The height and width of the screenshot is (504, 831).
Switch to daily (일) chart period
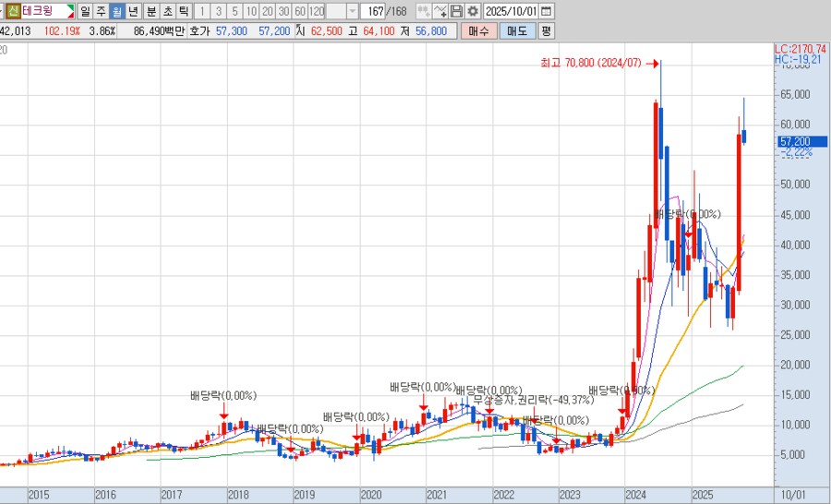85,11
